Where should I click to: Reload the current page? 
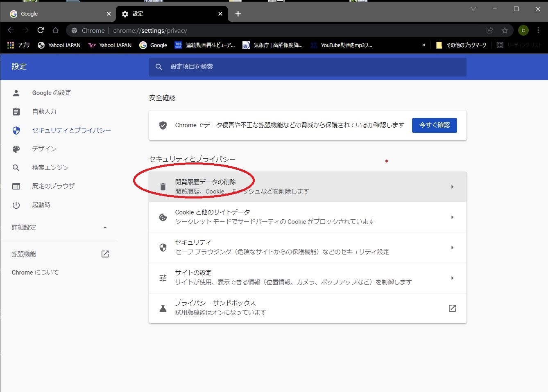(41, 30)
